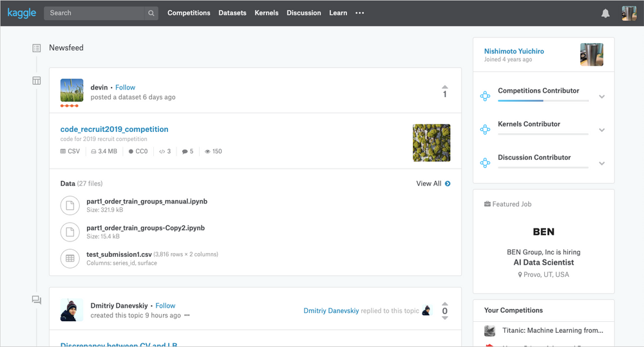Image resolution: width=644 pixels, height=347 pixels.
Task: Click the dataset table icon in timeline
Action: pyautogui.click(x=37, y=80)
